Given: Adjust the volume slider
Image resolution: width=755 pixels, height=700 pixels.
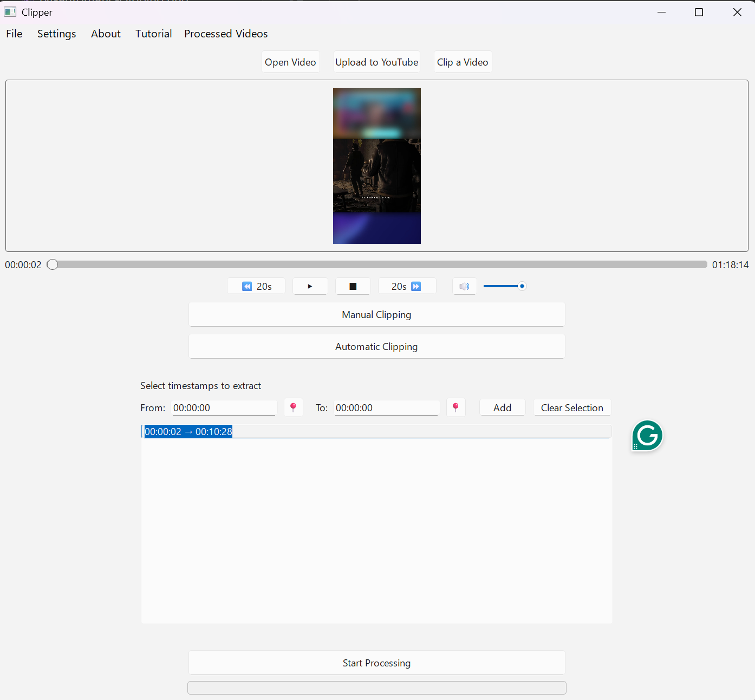Looking at the screenshot, I should 522,286.
